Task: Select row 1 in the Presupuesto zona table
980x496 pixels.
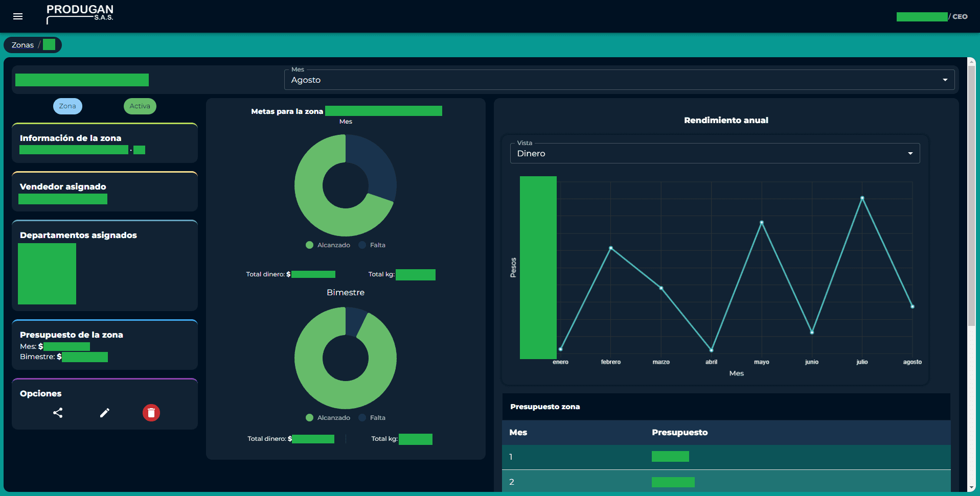Action: (726, 457)
